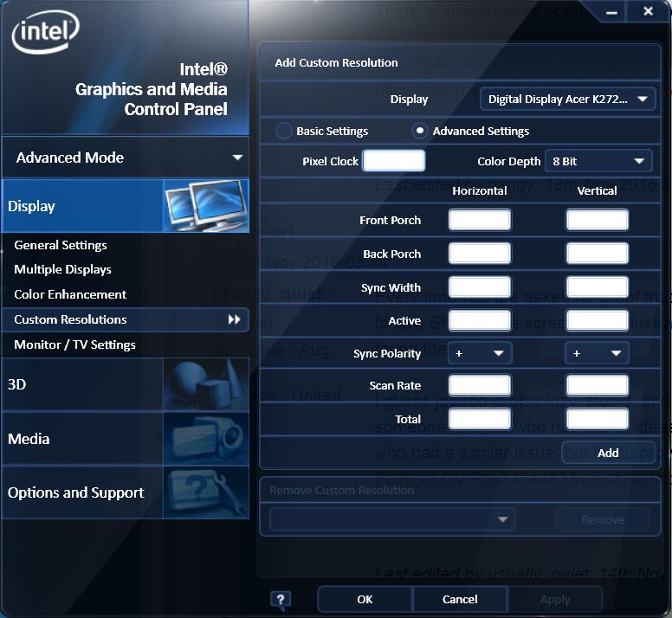
Task: Open the Horizontal Sync Polarity dropdown
Action: click(x=480, y=353)
